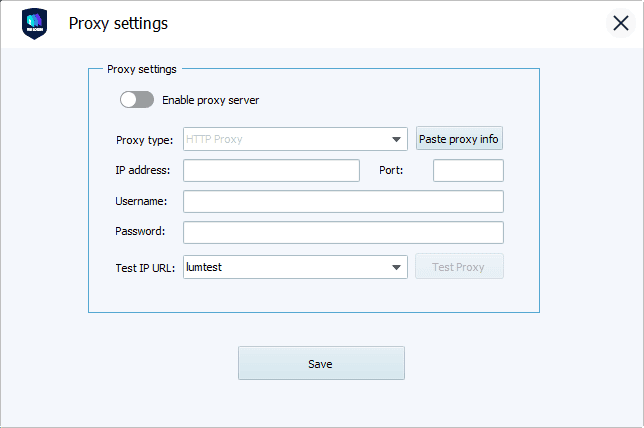Select the Test IP URL field showing lumtest
This screenshot has width=644, height=428.
pyautogui.click(x=295, y=267)
